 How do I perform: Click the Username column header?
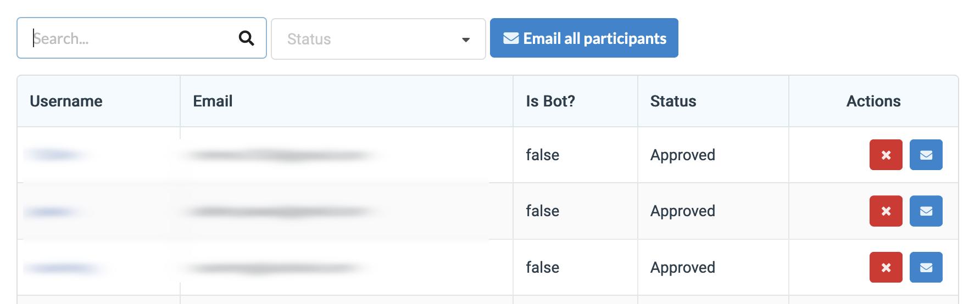66,101
